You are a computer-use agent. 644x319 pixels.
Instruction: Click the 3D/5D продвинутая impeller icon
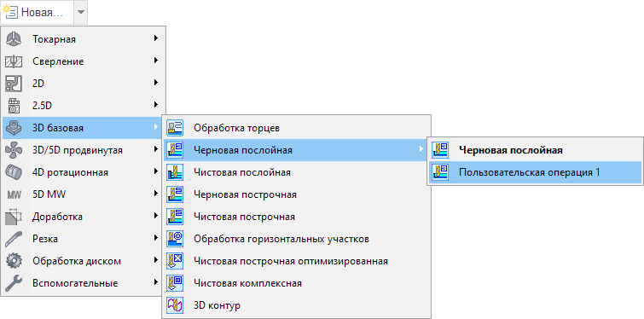pos(13,150)
